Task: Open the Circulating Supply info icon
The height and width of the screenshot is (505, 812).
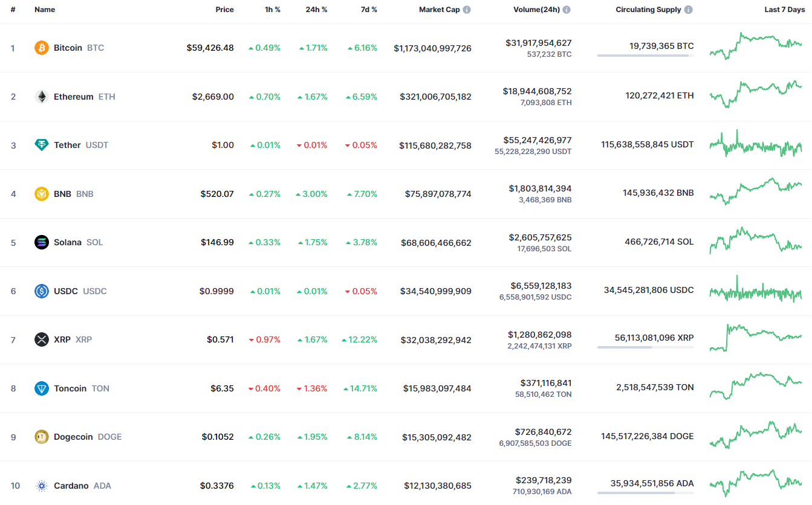Action: 689,10
